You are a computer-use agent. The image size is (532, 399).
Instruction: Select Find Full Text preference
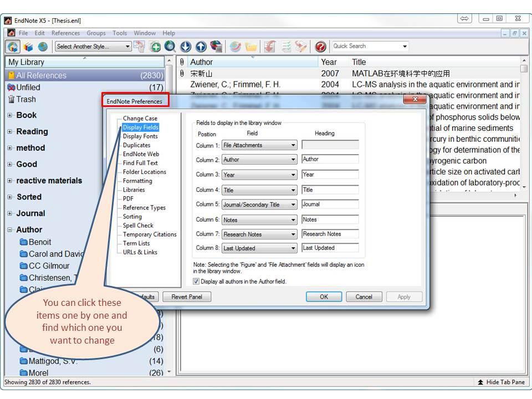coord(140,163)
